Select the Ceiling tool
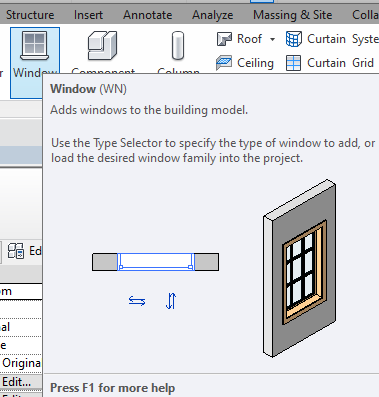Viewport: 379px width, 397px height. click(x=245, y=63)
